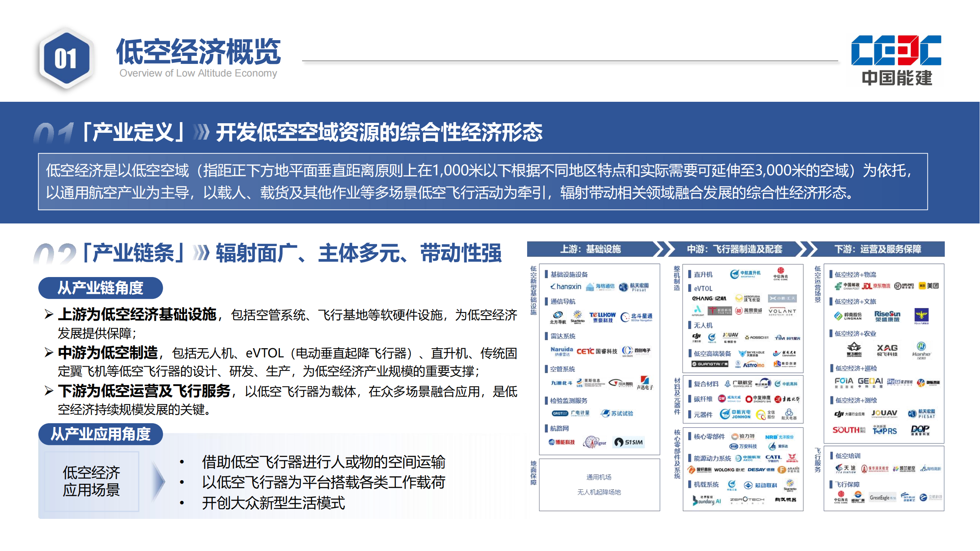
Task: Select the EHANG 亿航 logo
Action: (x=709, y=298)
